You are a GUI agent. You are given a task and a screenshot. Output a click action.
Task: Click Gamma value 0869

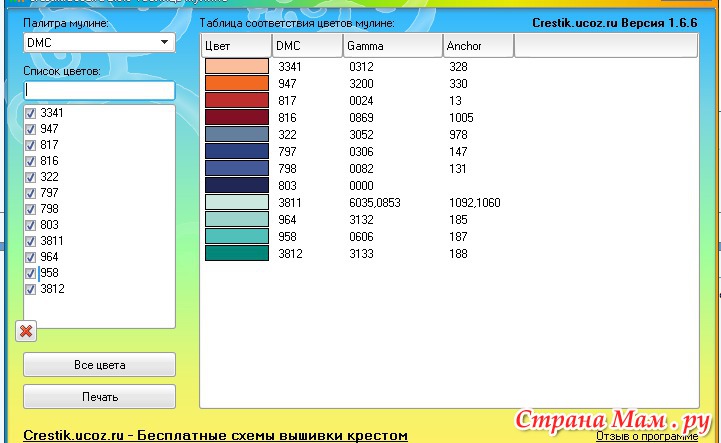point(361,118)
